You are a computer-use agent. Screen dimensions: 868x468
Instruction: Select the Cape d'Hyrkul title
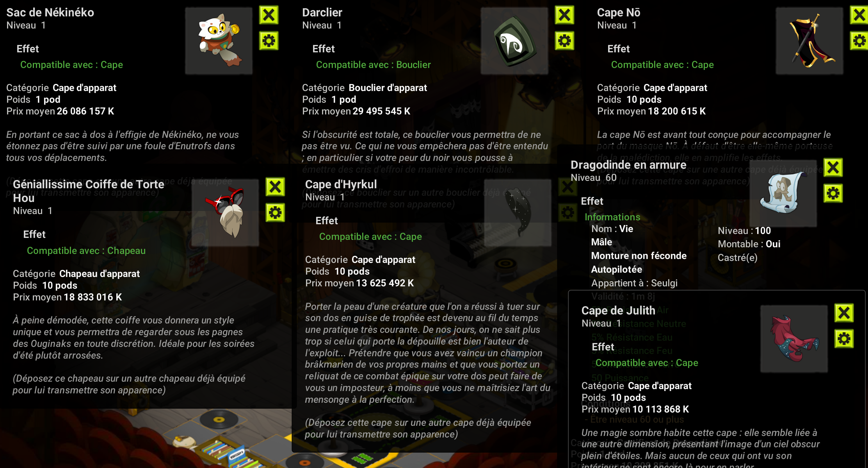341,184
